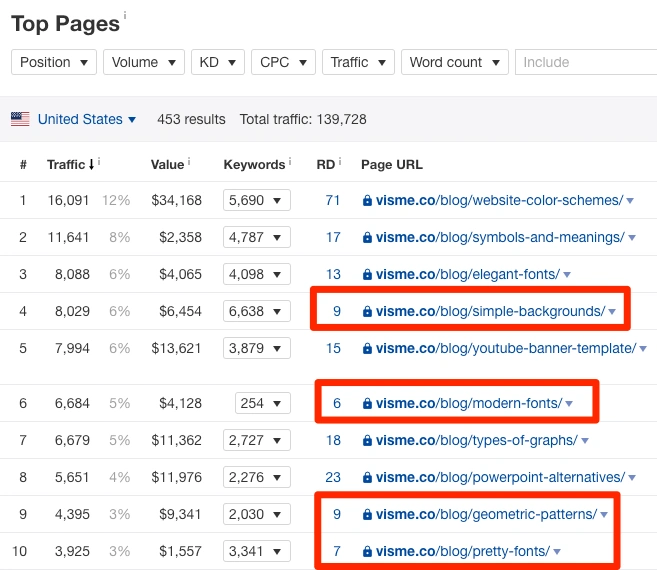Image resolution: width=657 pixels, height=570 pixels.
Task: Click the info icon next to Keywords header
Action: point(290,161)
